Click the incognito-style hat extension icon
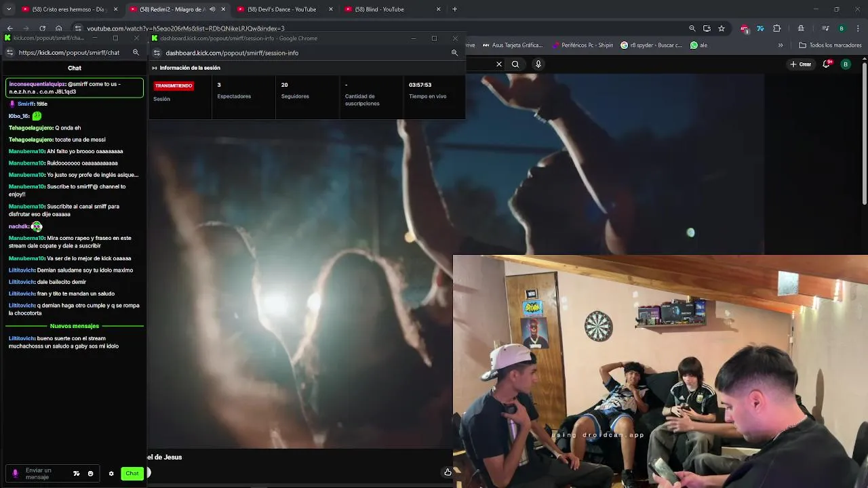Screen dimensions: 868x488 point(801,28)
